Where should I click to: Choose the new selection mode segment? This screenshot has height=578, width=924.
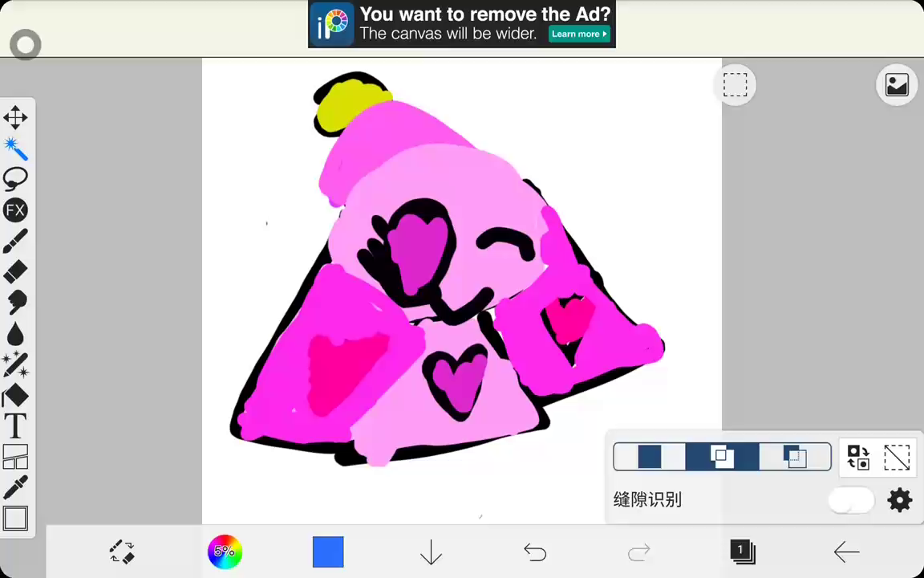coord(650,457)
